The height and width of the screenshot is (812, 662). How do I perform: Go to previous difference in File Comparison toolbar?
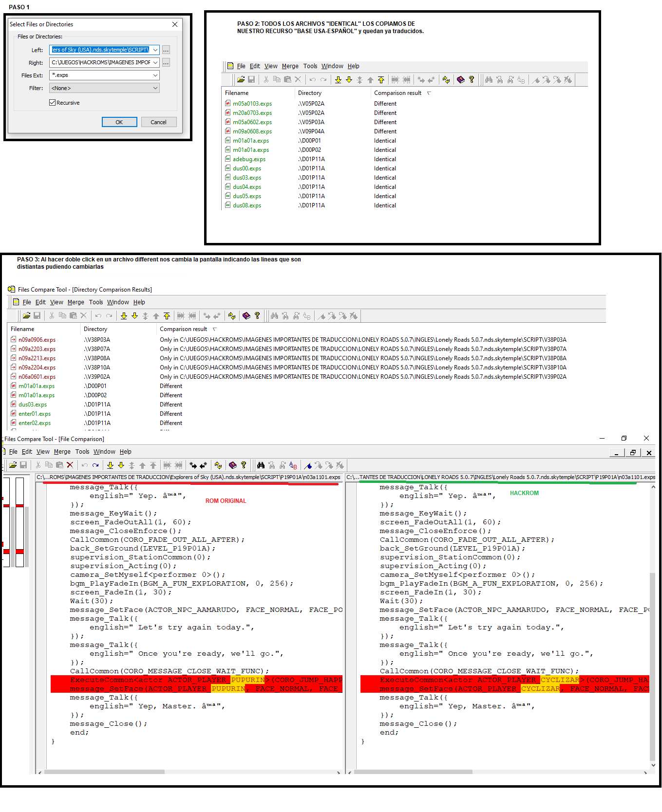[143, 465]
